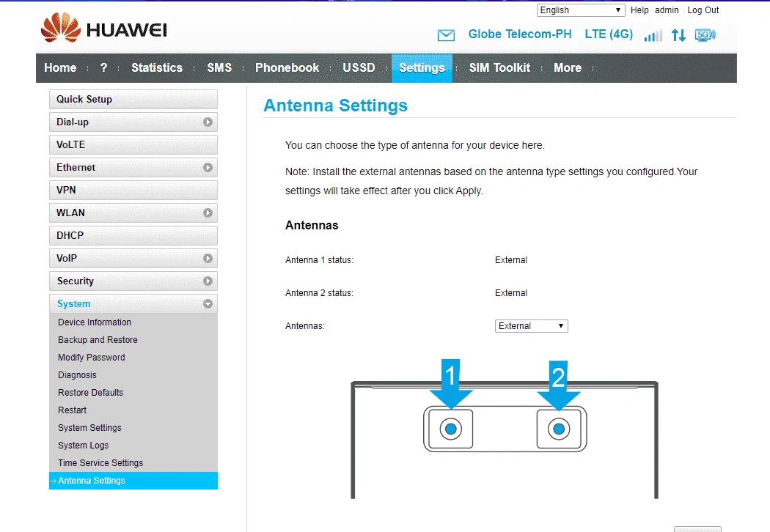Open the More tab
The image size is (770, 532).
(567, 67)
